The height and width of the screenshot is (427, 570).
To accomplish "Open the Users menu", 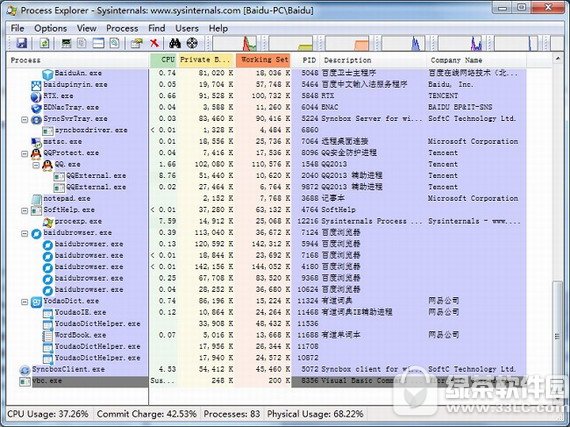I will point(187,28).
